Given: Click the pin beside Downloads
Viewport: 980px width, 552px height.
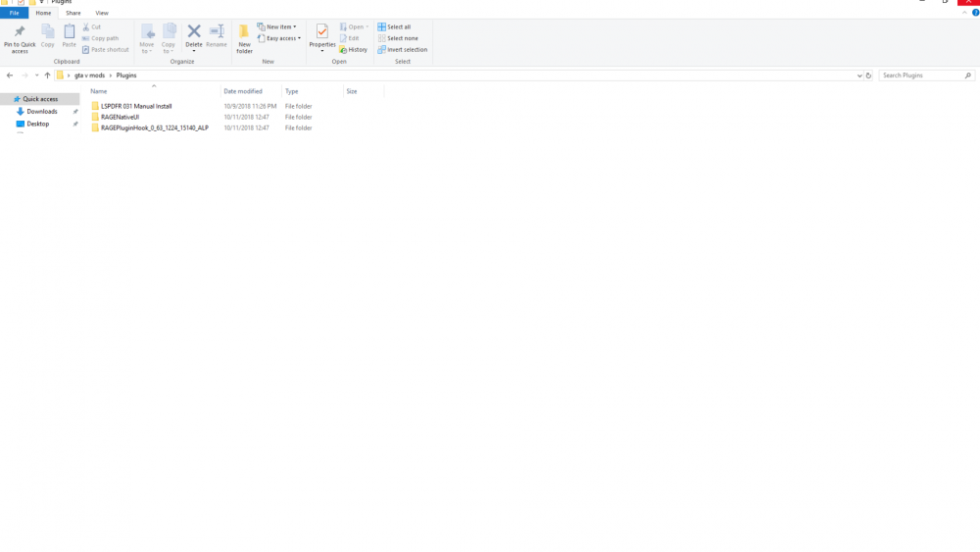Looking at the screenshot, I should click(x=75, y=111).
